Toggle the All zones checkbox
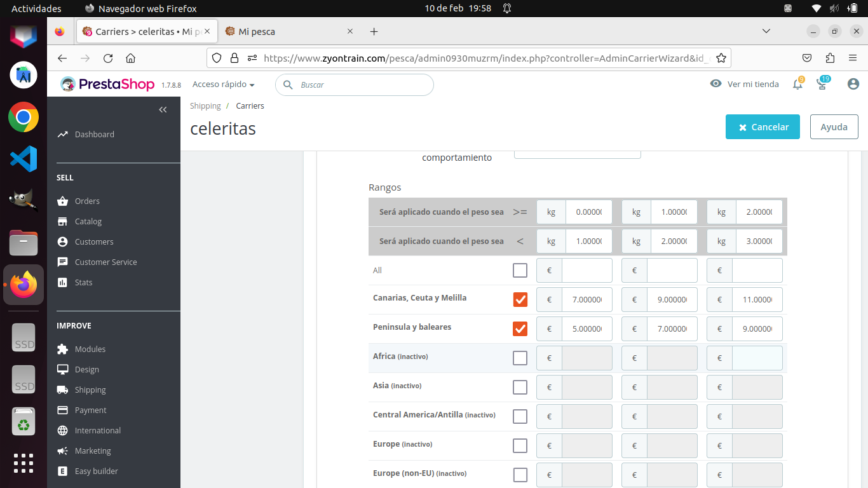The height and width of the screenshot is (488, 868). [520, 270]
